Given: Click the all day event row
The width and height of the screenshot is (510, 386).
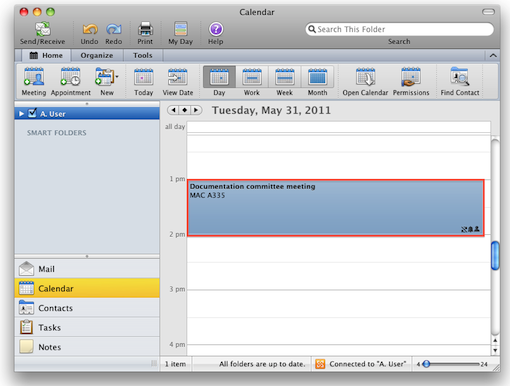Looking at the screenshot, I should [x=338, y=127].
